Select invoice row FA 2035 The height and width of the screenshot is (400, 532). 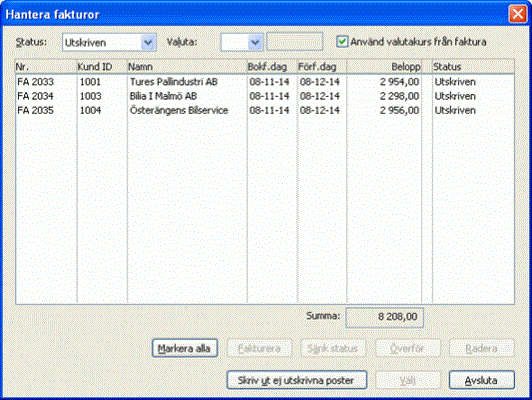[265, 110]
